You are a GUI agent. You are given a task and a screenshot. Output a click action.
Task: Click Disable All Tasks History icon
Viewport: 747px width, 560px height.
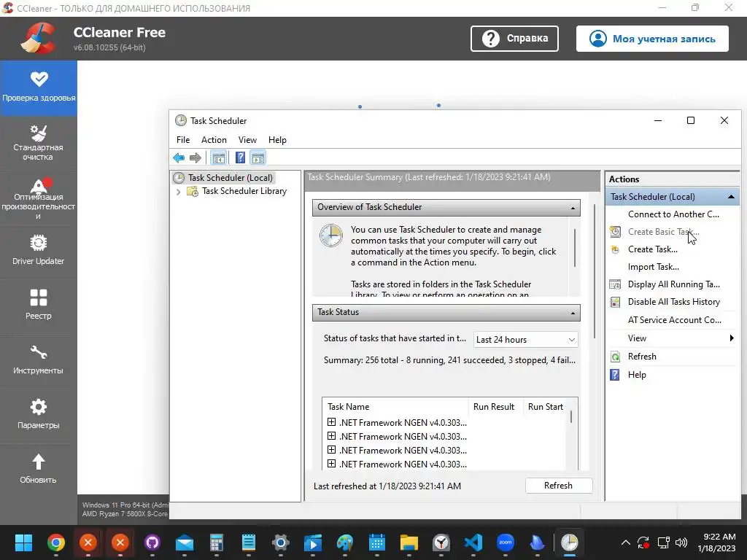(x=615, y=302)
